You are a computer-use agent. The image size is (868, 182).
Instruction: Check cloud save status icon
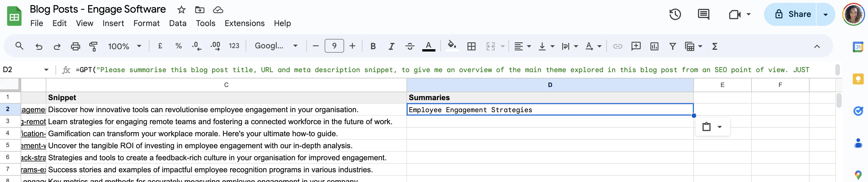point(218,10)
